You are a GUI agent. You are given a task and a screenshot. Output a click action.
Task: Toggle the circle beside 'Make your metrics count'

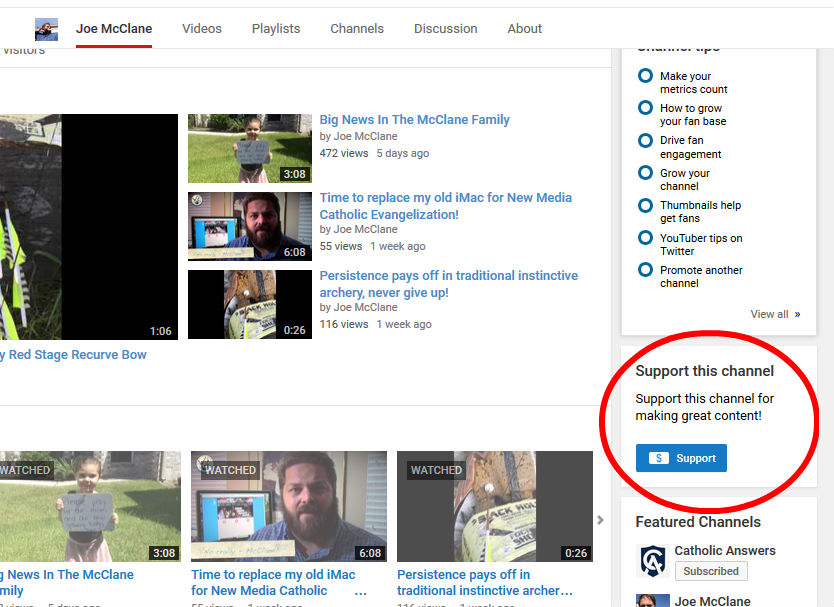pos(644,75)
